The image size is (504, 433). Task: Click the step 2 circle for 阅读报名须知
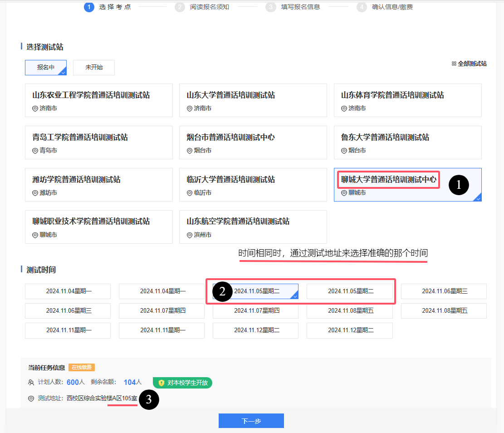pos(180,7)
